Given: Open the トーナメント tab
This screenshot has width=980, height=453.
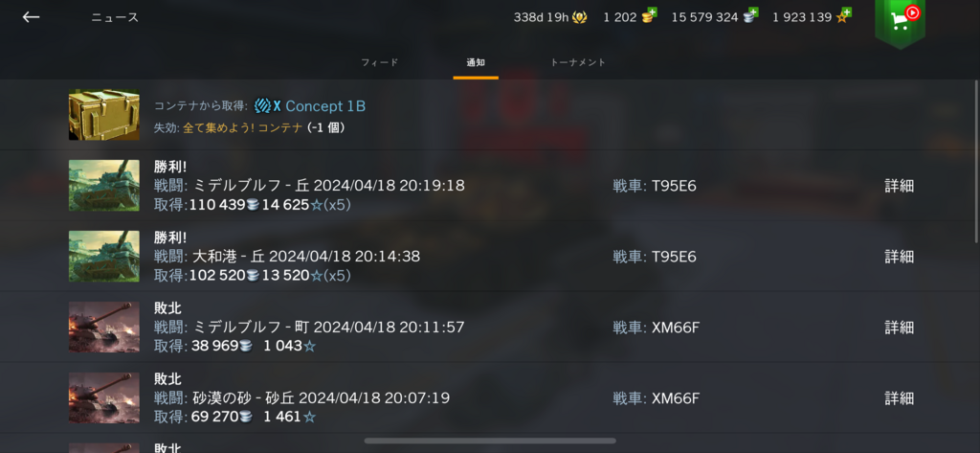Looking at the screenshot, I should [578, 62].
